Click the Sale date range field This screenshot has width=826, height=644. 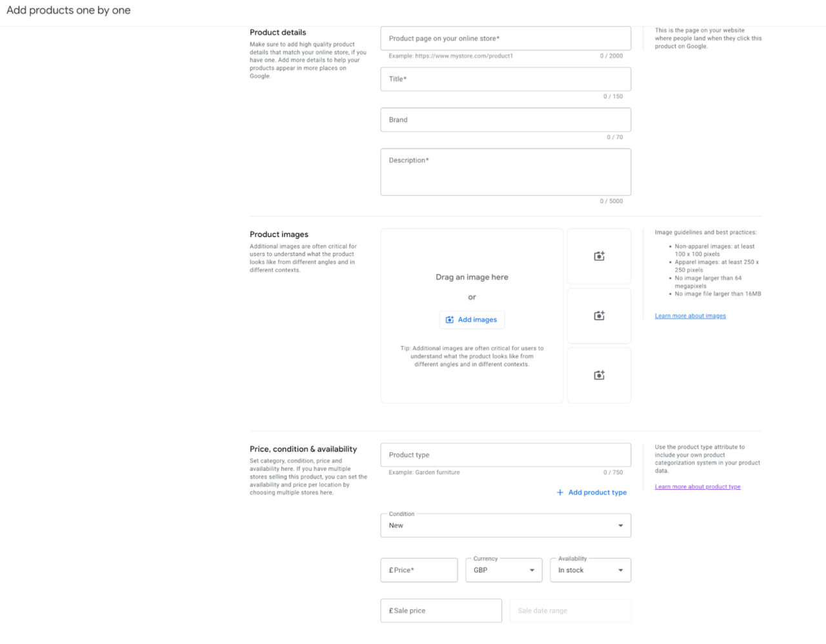tap(570, 610)
